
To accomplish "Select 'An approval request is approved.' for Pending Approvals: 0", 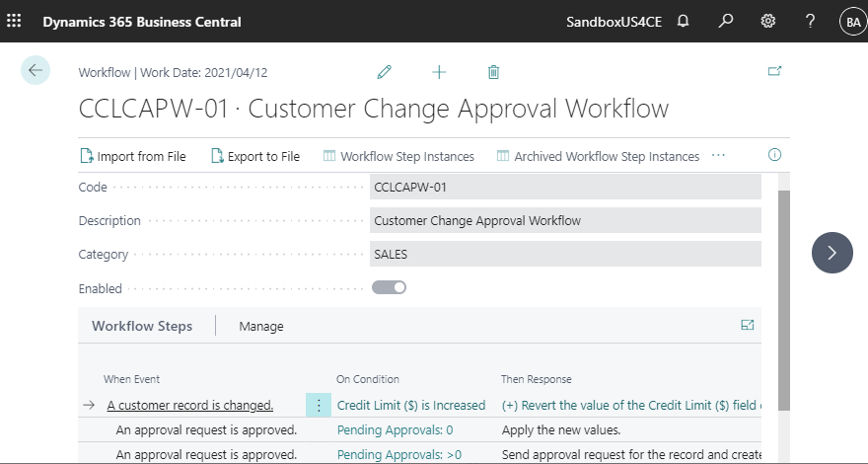I will 206,429.
